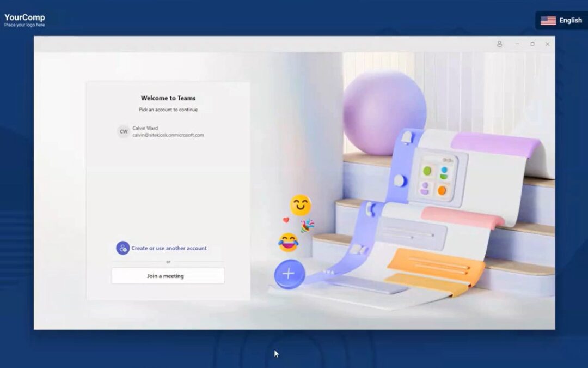Minimize the Teams window

(x=517, y=44)
